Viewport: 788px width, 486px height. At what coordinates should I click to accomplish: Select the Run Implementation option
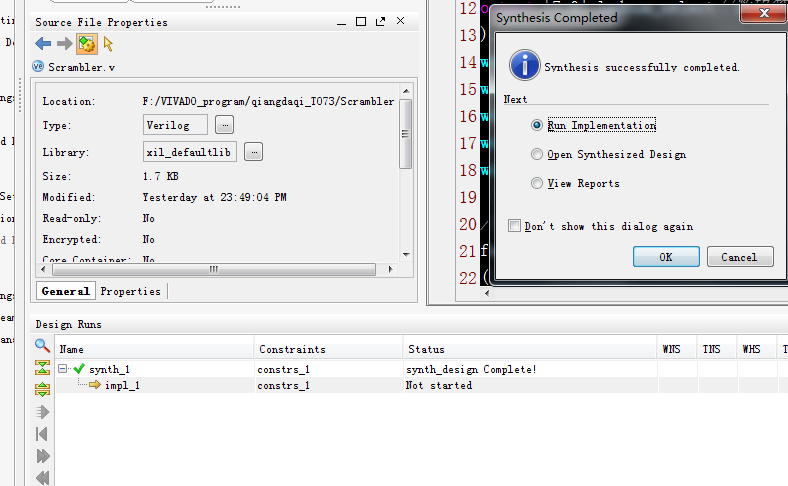click(x=538, y=126)
